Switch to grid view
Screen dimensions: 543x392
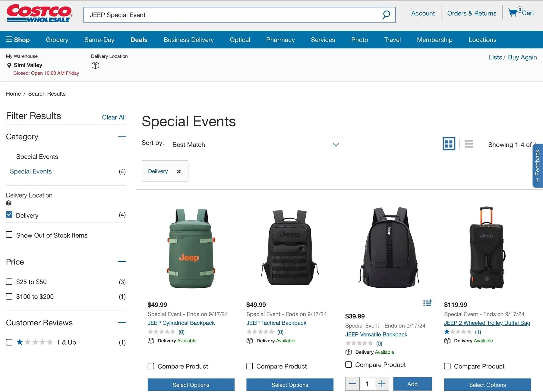(x=449, y=144)
